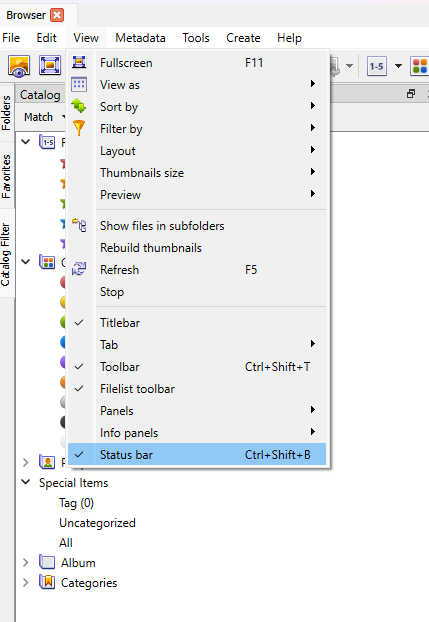Click the 1-5 rating toolbar icon
Image resolution: width=429 pixels, height=622 pixels.
tap(377, 66)
